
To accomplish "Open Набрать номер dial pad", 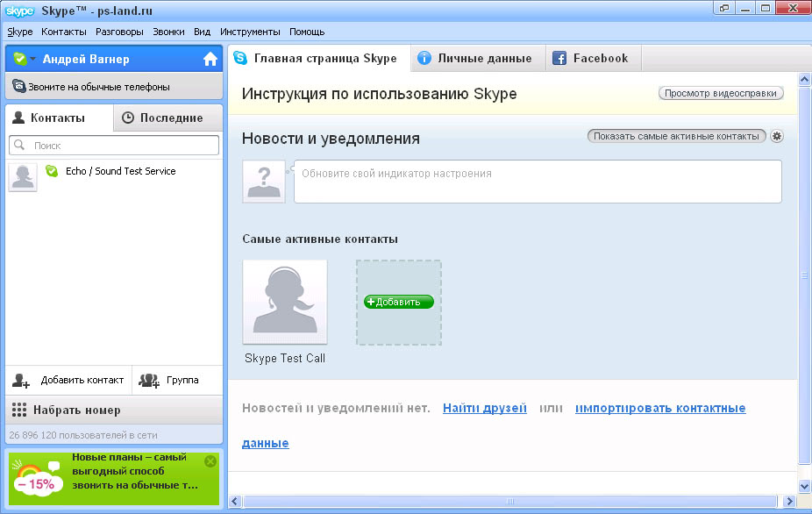I will 114,410.
